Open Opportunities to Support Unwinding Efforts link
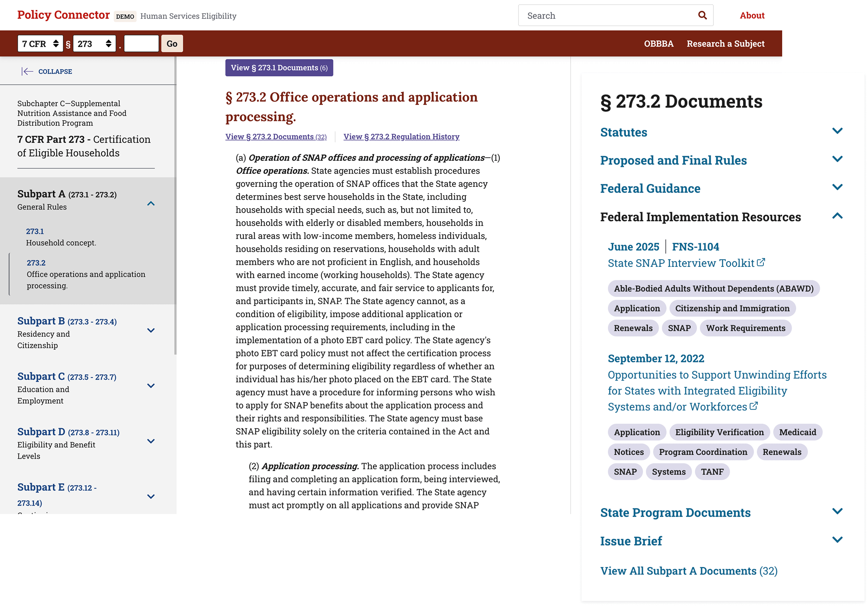The width and height of the screenshot is (868, 606). (717, 391)
